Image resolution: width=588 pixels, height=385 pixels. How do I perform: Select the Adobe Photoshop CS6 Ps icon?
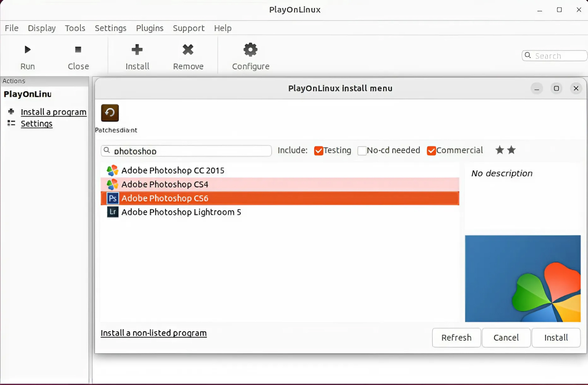pos(112,198)
